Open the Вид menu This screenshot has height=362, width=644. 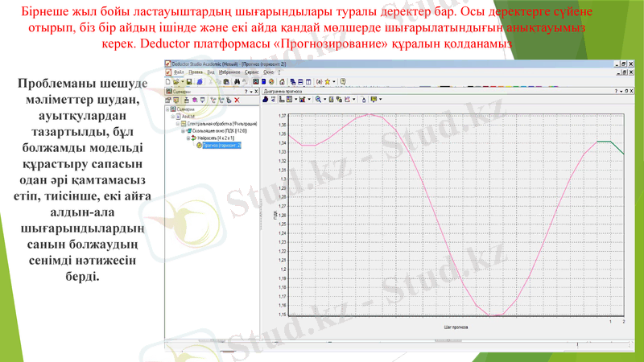tap(211, 72)
